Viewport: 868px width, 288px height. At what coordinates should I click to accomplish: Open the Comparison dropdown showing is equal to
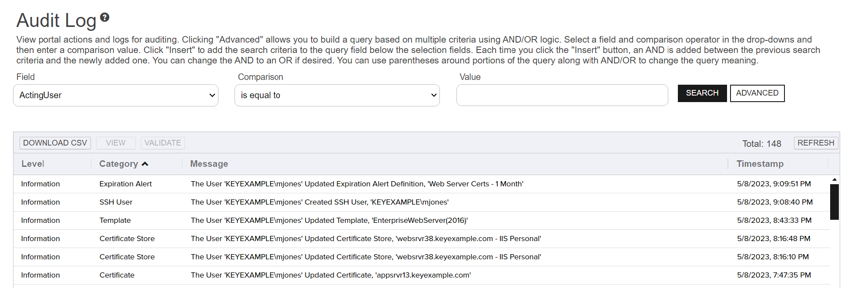coord(337,95)
